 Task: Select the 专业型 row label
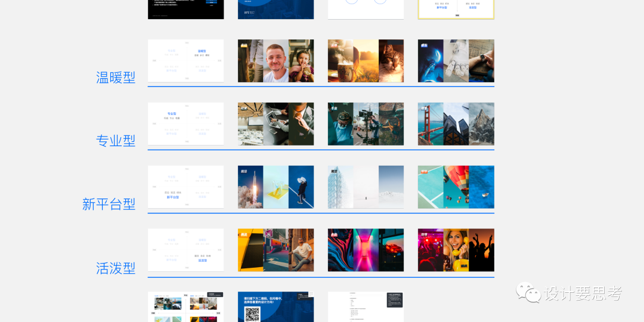(116, 141)
